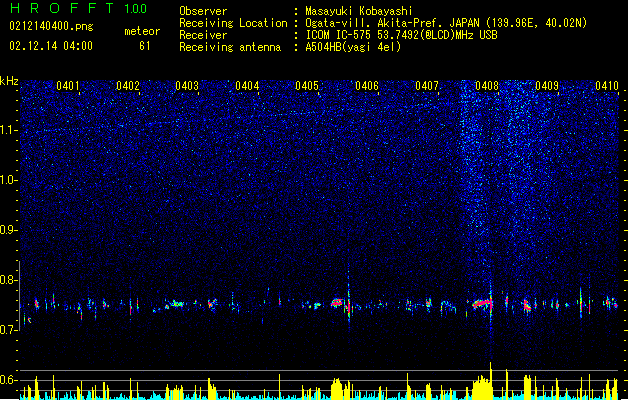Click the 0410 time marker
Viewport: 629px width, 400px height.
[x=607, y=86]
